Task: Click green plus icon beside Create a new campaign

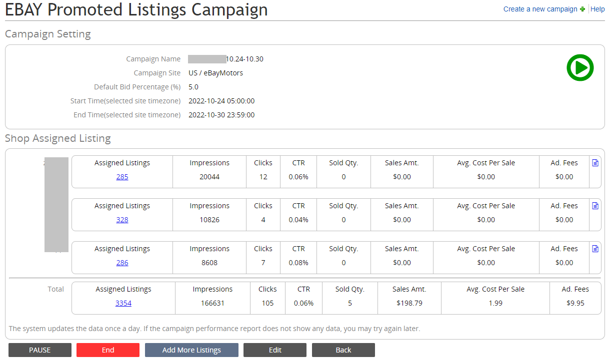Action: (x=582, y=9)
